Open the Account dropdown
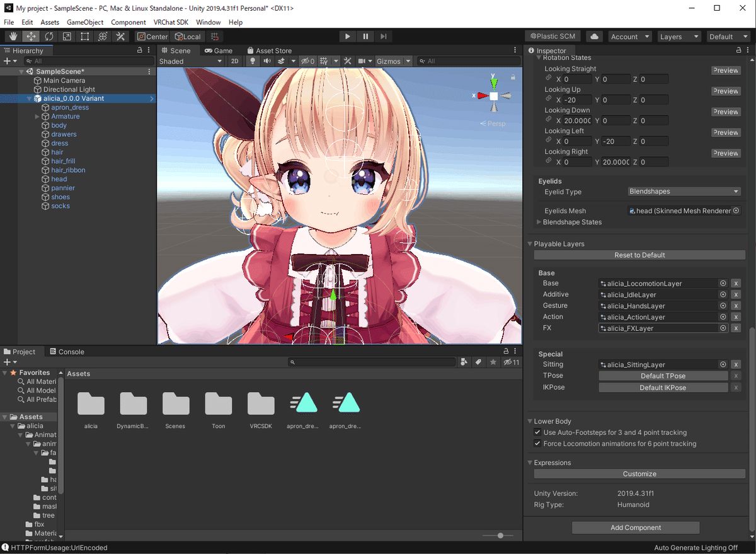756x554 pixels. 630,37
